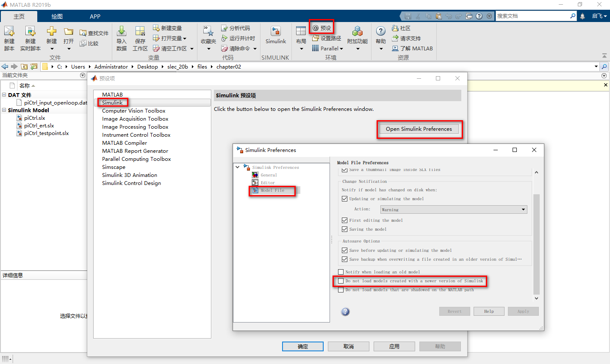Click Open Simulink Preferences button
Viewport: 610px width, 364px height.
point(419,129)
